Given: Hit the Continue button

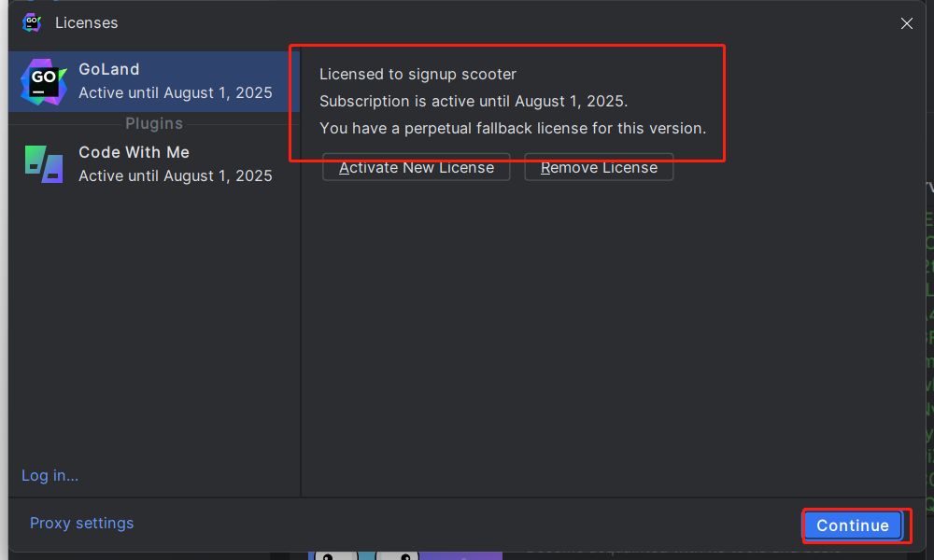Looking at the screenshot, I should point(852,525).
